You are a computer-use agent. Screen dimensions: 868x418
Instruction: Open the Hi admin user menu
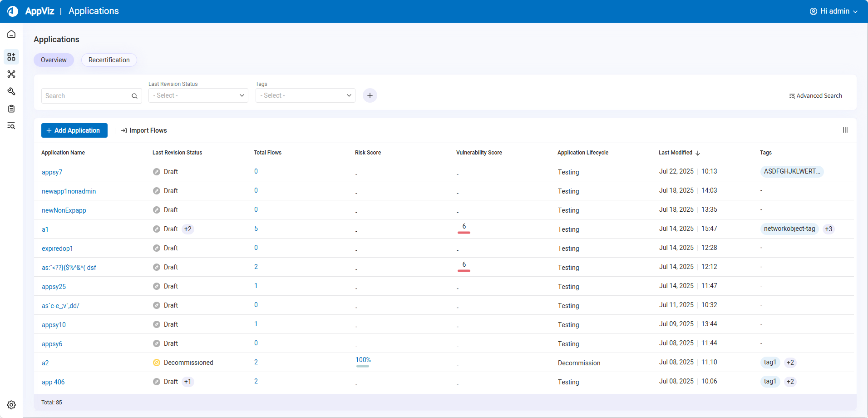833,11
